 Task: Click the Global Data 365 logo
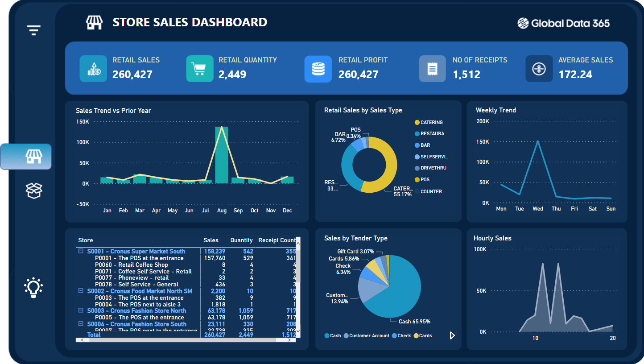563,23
